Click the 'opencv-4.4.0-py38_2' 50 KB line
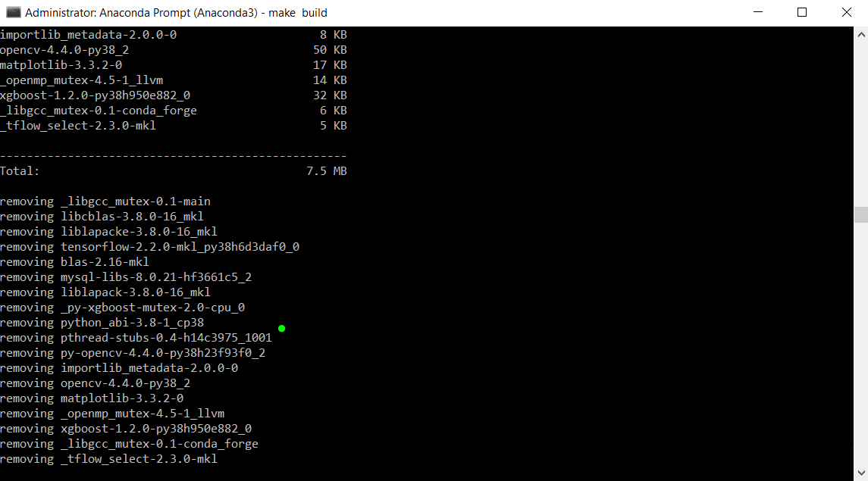Image resolution: width=868 pixels, height=481 pixels. (174, 50)
